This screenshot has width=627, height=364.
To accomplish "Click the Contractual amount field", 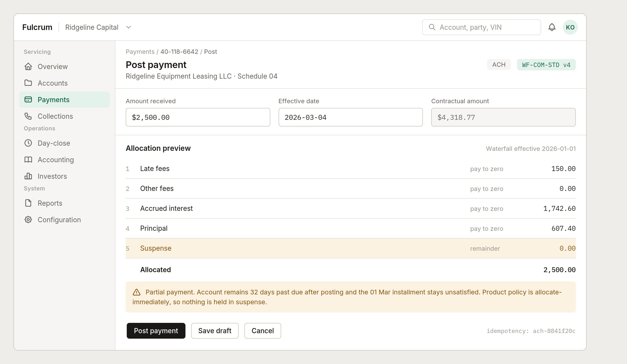I will click(503, 117).
